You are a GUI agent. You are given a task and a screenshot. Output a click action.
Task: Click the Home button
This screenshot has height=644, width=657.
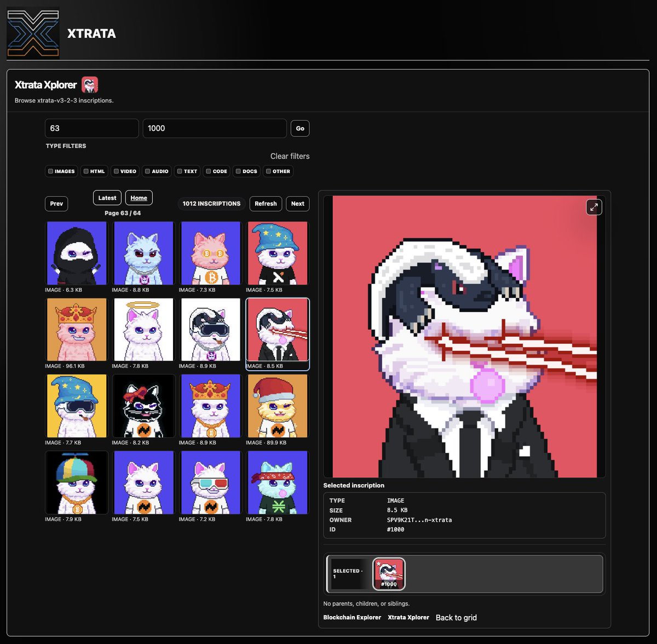pos(139,198)
